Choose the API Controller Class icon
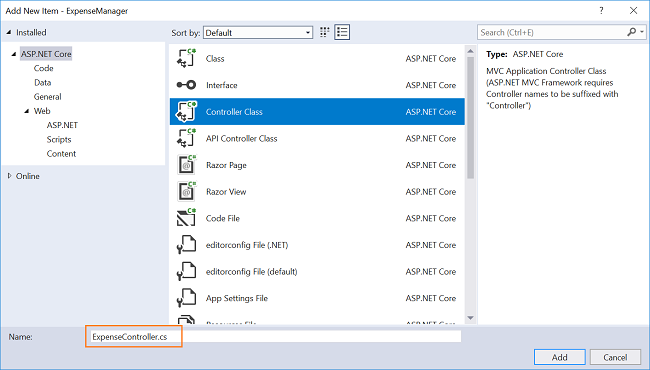The image size is (650, 370). pos(186,138)
